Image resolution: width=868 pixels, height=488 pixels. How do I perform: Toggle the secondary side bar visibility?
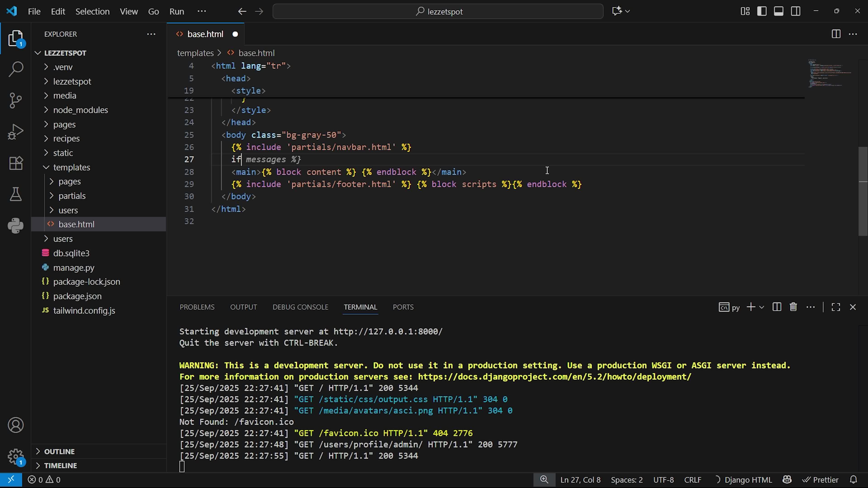(796, 12)
